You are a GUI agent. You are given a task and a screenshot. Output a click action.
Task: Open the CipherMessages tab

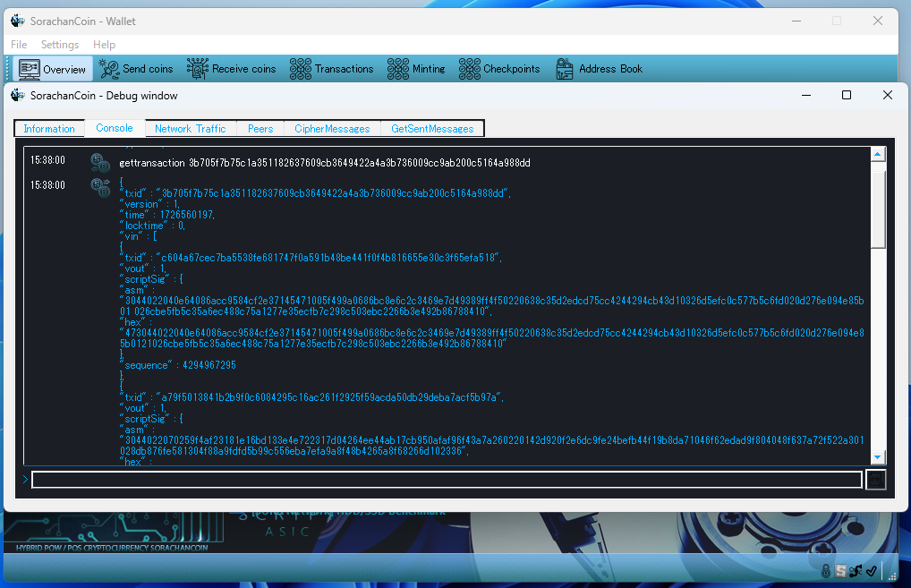point(332,129)
